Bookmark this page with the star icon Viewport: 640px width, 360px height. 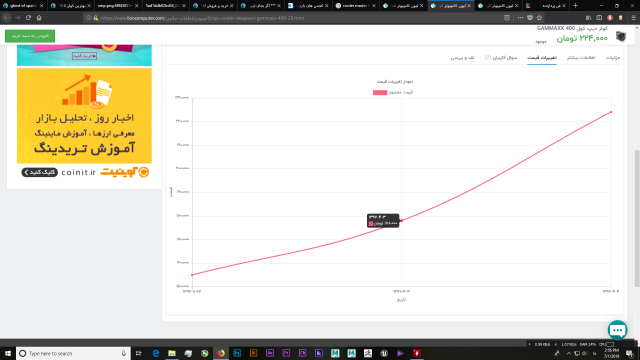539,18
